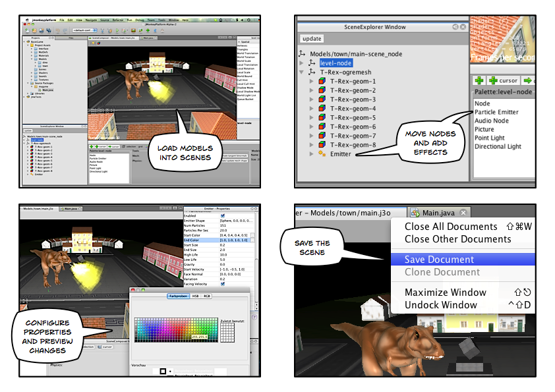Toggle the Facing Velocity checkbox

[223, 284]
